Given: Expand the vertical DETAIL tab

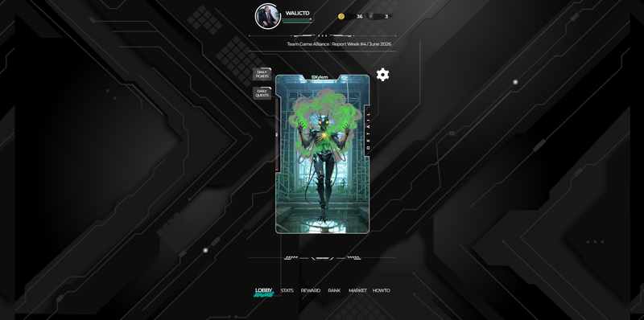Looking at the screenshot, I should click(368, 130).
